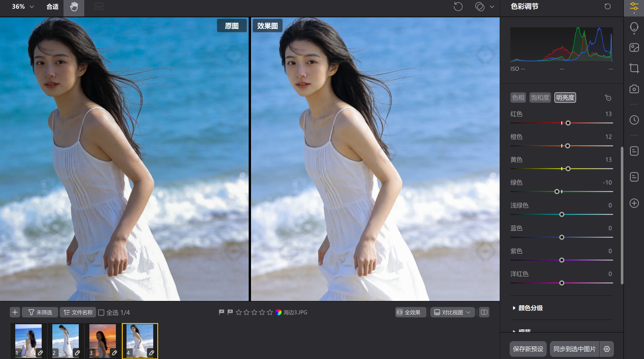Toggle the split view icon
This screenshot has width=644, height=359.
pos(484,312)
